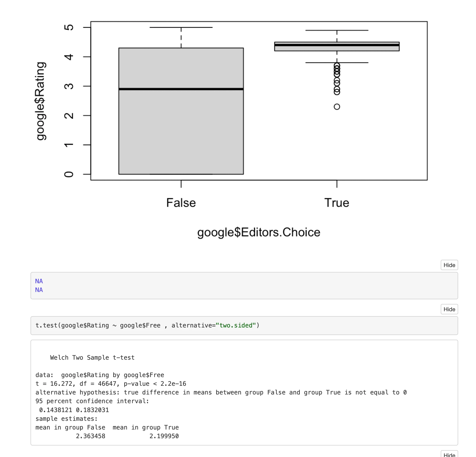Screen dimensions: 476x457
Task: Click the "True" x-axis label
Action: [x=337, y=203]
